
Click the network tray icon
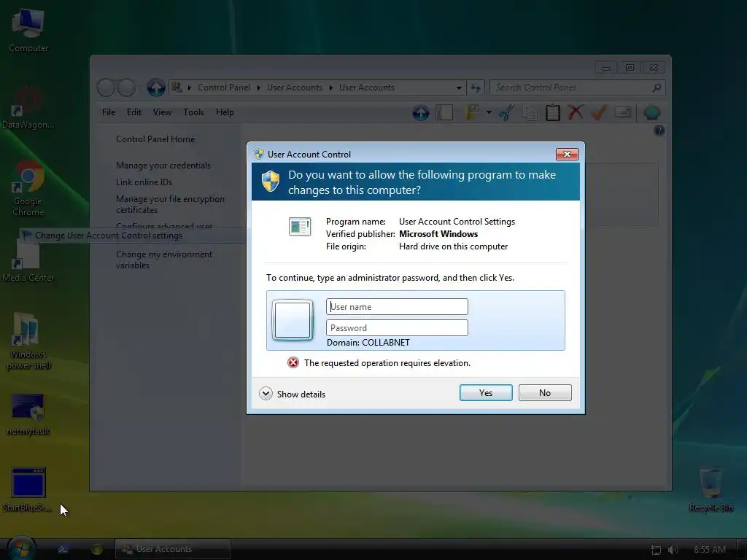pos(656,550)
